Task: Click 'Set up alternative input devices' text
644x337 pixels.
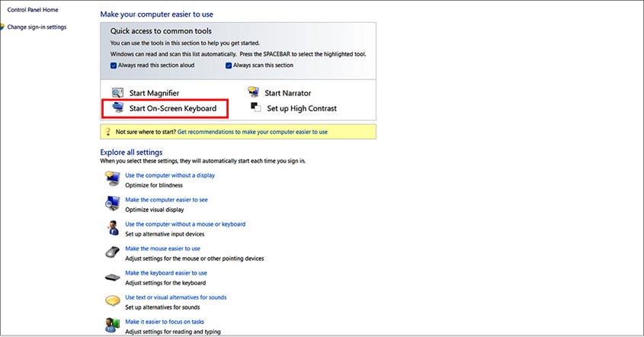Action: [165, 234]
